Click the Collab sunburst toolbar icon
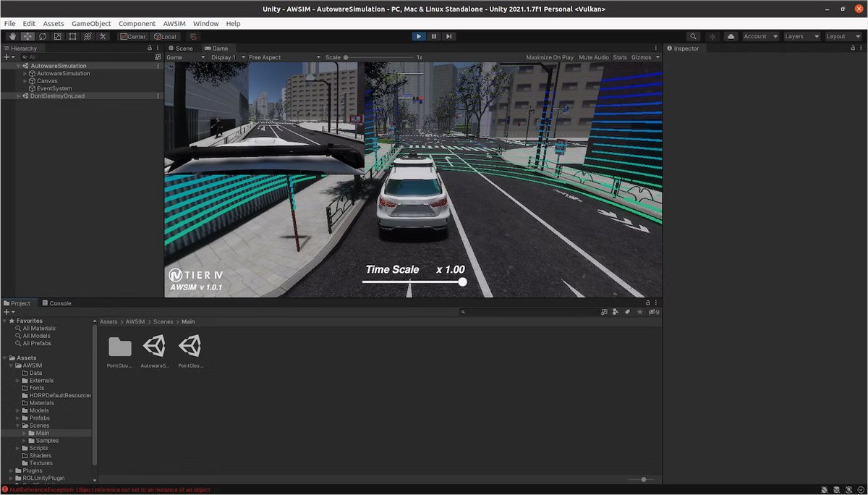The image size is (868, 495). click(x=712, y=36)
